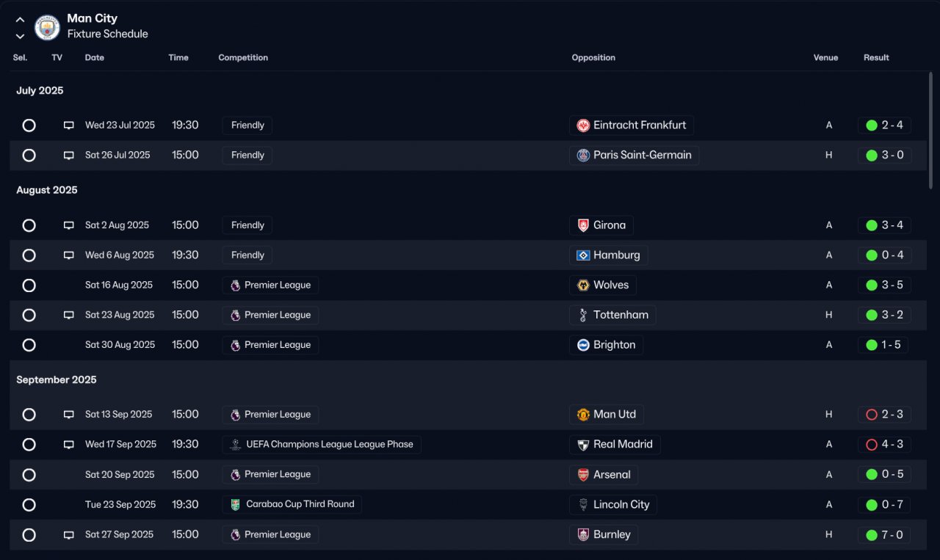The width and height of the screenshot is (940, 560).
Task: Select the Lincoln City fixture radio button
Action: pos(29,505)
